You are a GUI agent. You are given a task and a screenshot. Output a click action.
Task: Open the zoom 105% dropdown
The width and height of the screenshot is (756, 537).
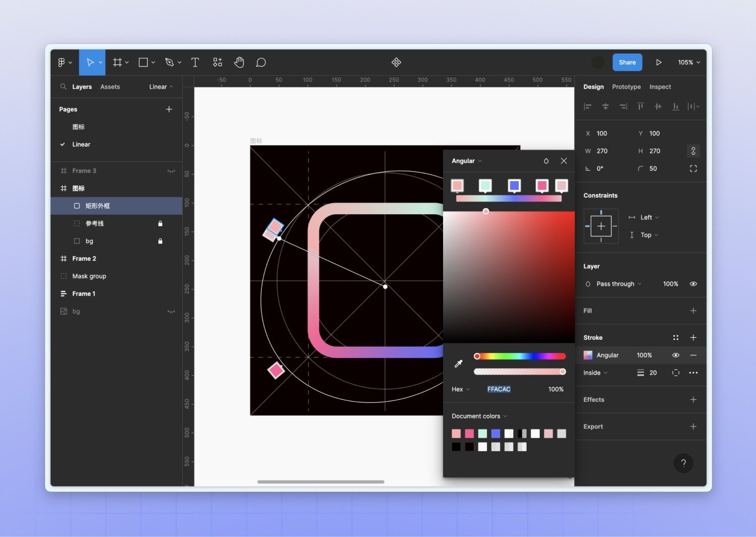(688, 63)
